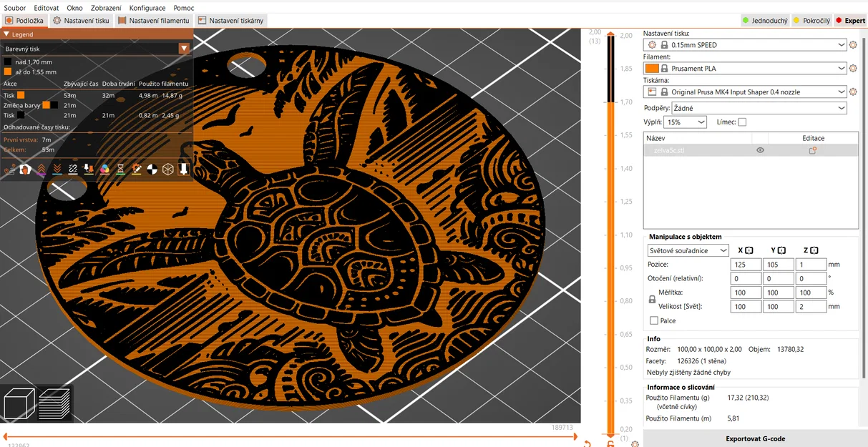
Task: Select Pokročilý mode
Action: point(811,21)
